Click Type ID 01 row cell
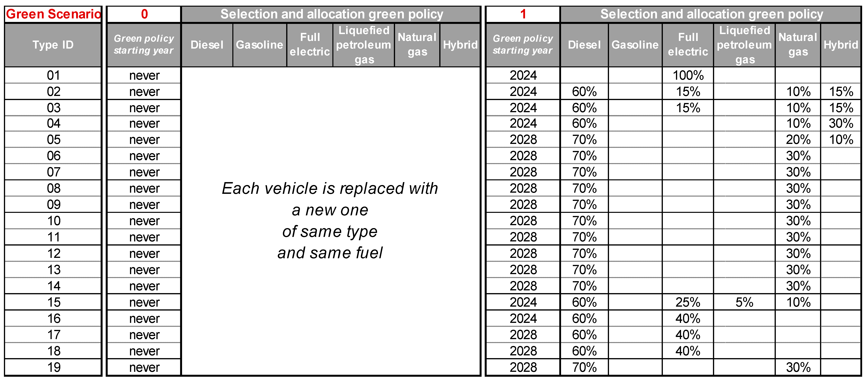The width and height of the screenshot is (868, 382). (53, 75)
